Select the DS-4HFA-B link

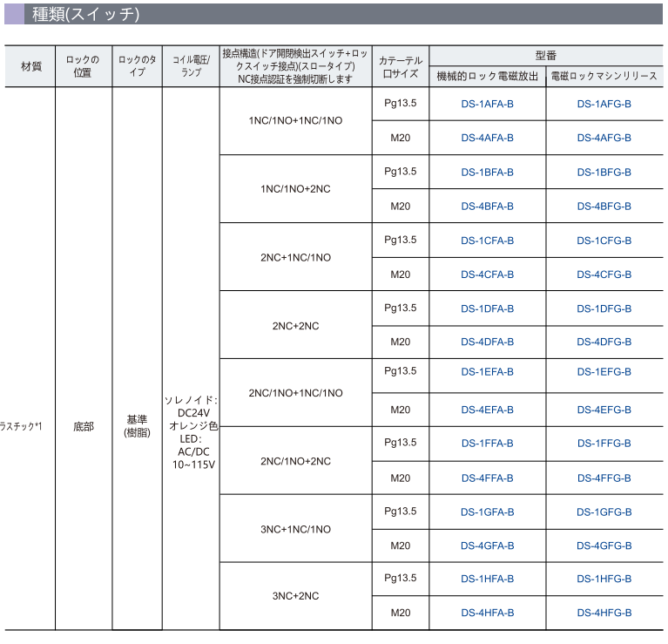(x=487, y=613)
